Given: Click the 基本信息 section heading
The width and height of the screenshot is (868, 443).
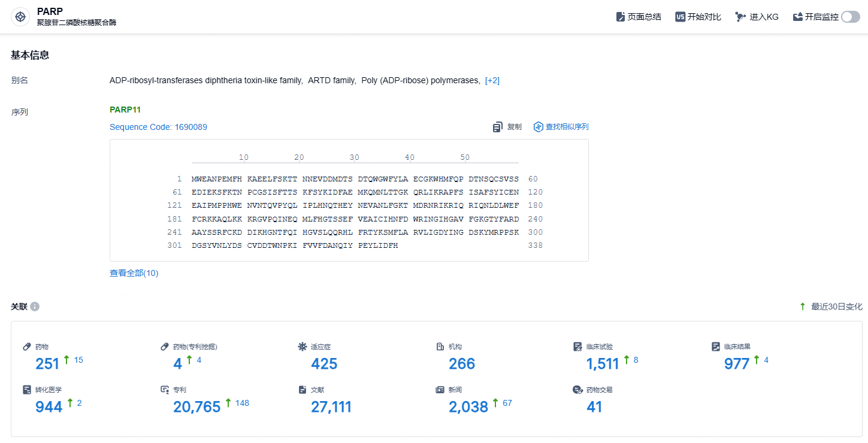Looking at the screenshot, I should point(30,55).
